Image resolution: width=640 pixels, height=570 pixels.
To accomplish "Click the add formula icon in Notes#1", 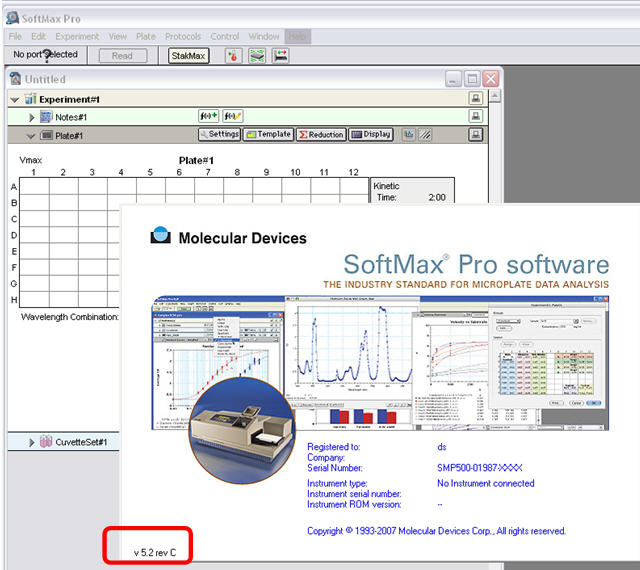I will click(208, 117).
